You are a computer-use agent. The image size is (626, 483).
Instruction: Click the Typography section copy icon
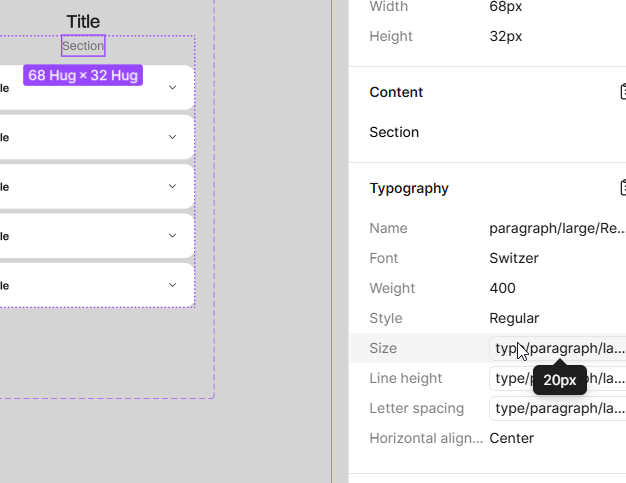coord(622,188)
